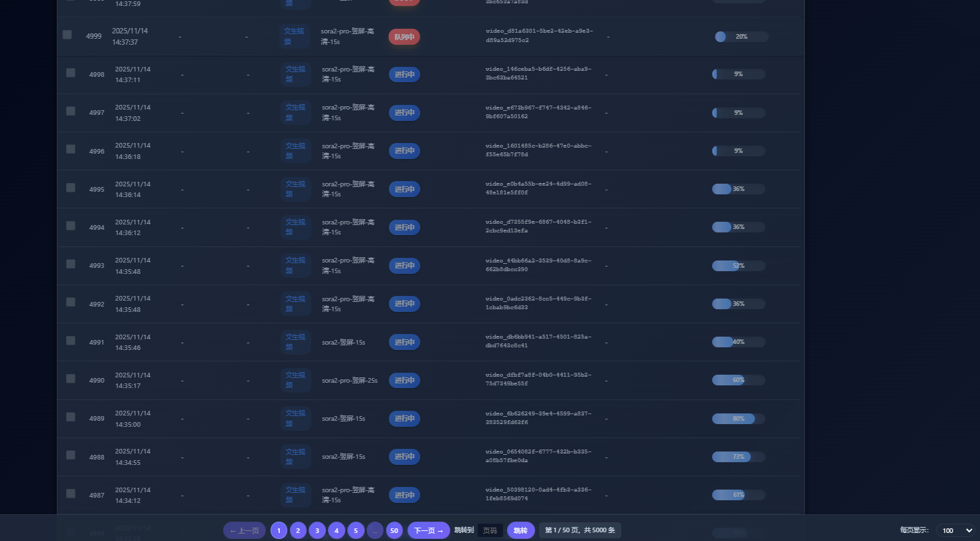Click the 20% progress bar for task 4999
Image resolution: width=980 pixels, height=541 pixels.
tap(741, 37)
